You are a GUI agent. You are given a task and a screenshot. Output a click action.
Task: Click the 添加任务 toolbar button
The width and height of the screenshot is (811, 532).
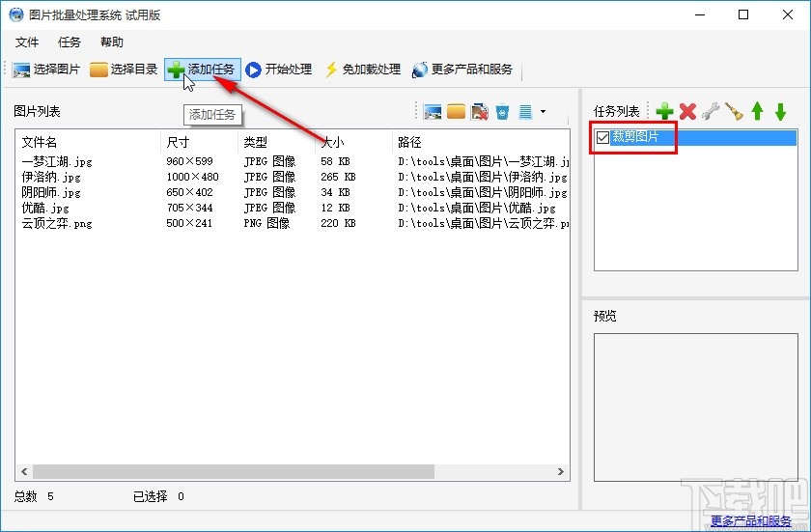coord(203,70)
